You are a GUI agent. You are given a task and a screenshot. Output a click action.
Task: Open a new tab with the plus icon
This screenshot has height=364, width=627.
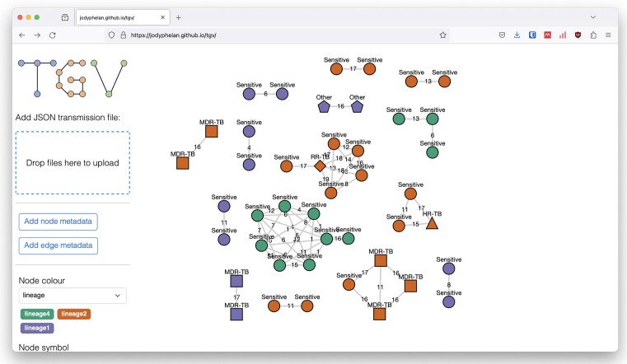coord(178,17)
